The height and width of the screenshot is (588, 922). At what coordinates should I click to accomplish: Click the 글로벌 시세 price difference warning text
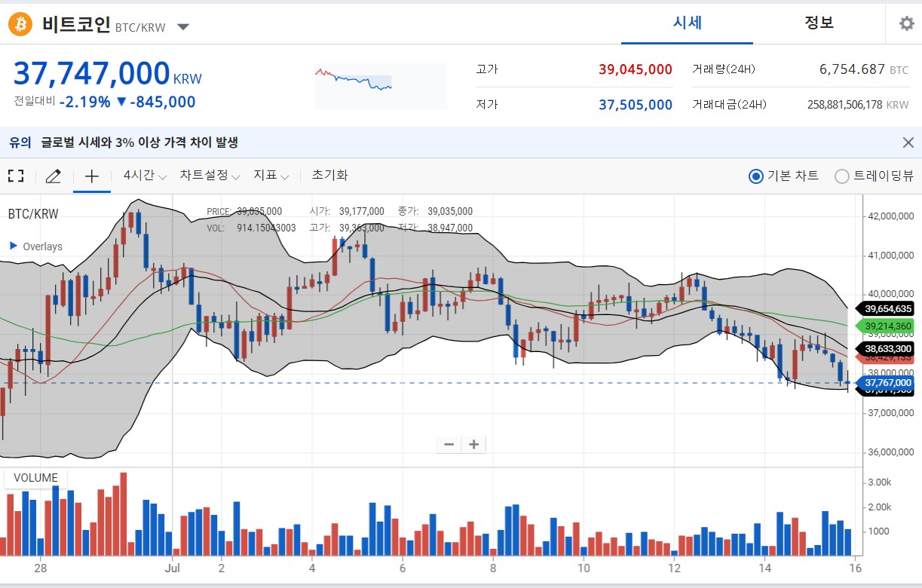pyautogui.click(x=139, y=142)
